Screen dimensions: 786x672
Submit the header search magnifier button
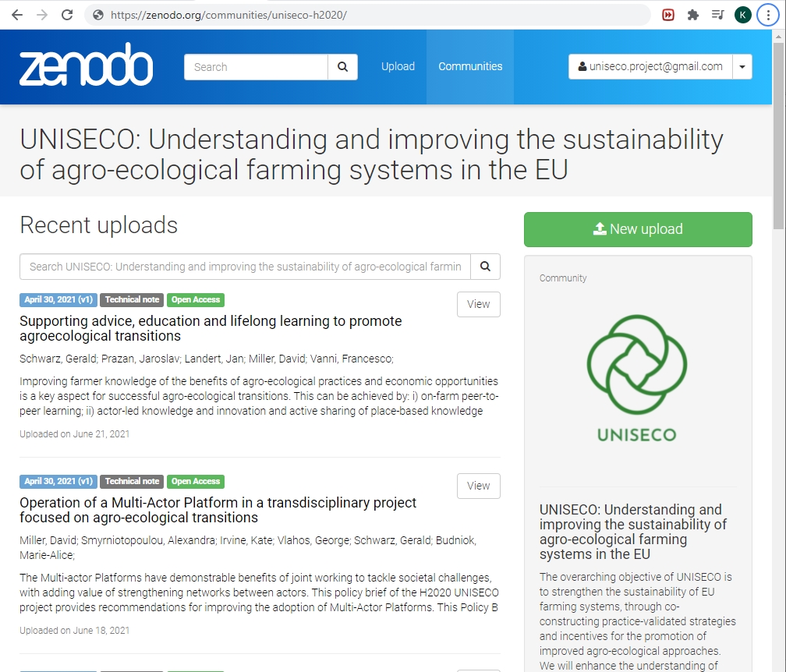point(342,66)
